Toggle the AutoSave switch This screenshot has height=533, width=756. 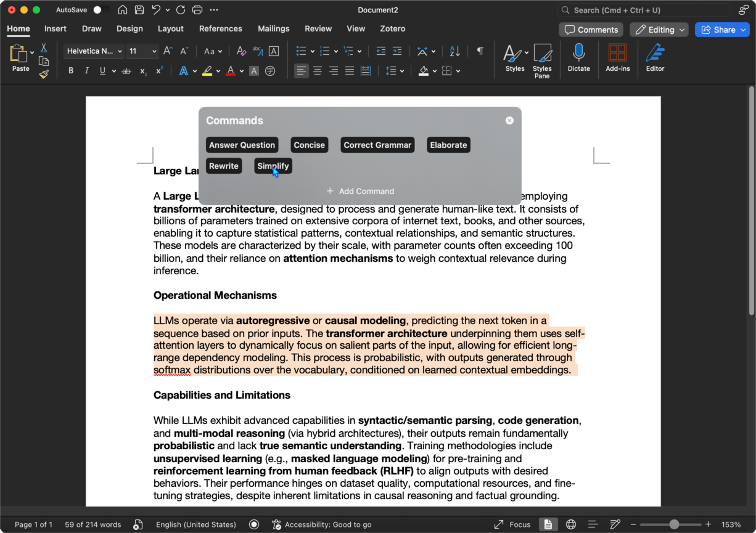(101, 10)
